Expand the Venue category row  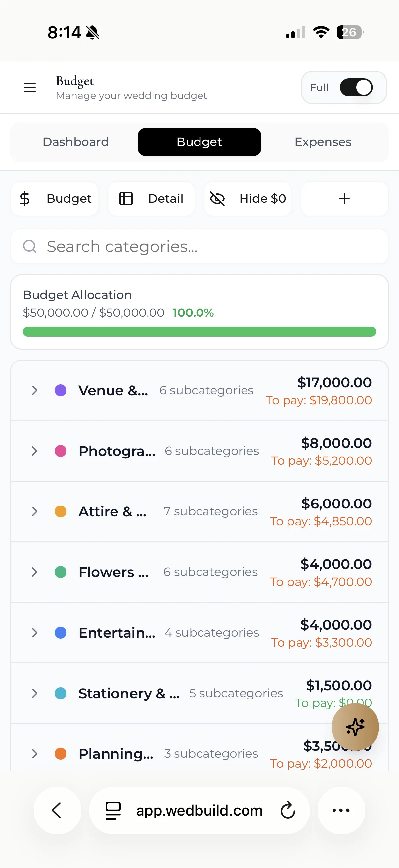coord(199,391)
